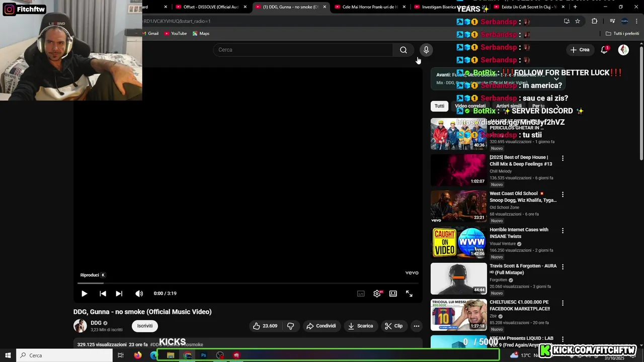Launch Firefox from taskbar
Viewport: 644px width, 362px height.
click(138, 355)
